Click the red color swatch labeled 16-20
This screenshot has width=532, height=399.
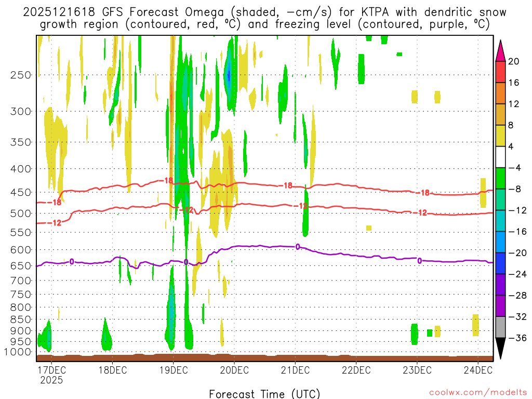pos(500,72)
